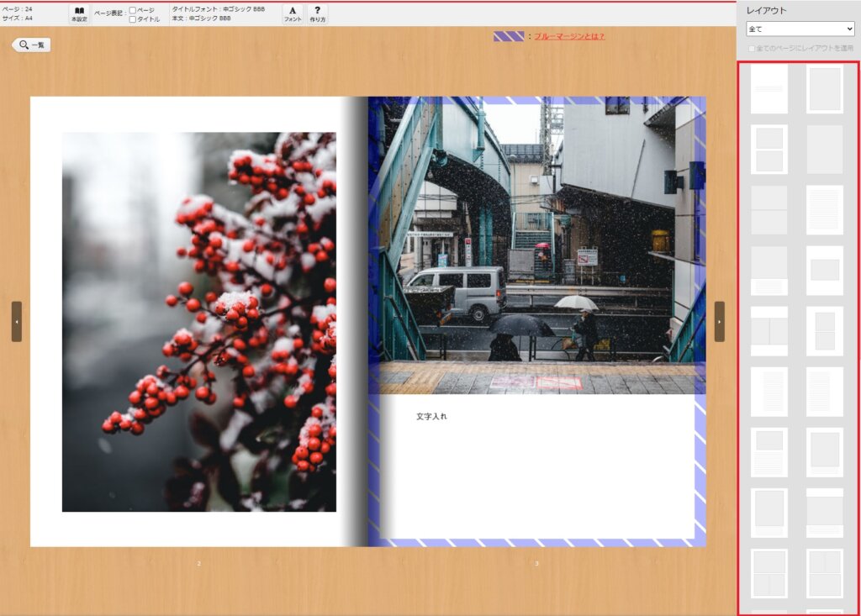This screenshot has height=616, width=861.
Task: Choose the small centered landscape photo layout
Action: click(x=824, y=270)
